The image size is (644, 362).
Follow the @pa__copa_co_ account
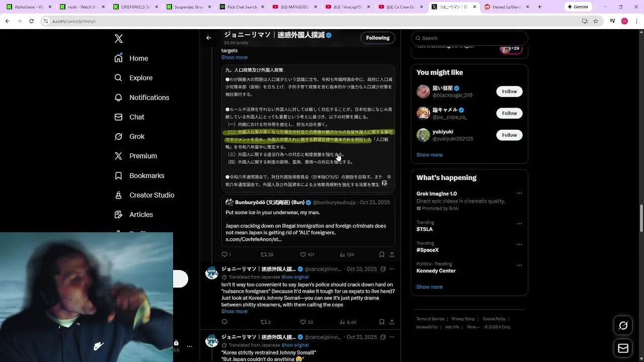(x=509, y=113)
